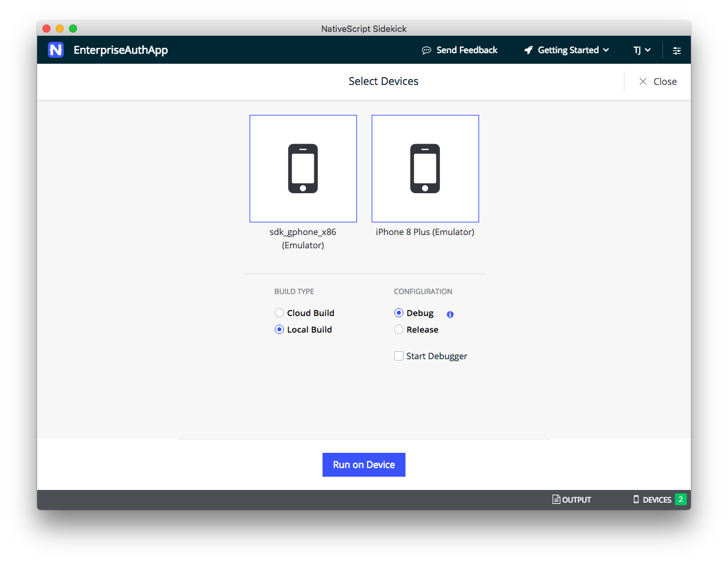This screenshot has width=728, height=563.
Task: Select the Local Build option
Action: click(x=279, y=330)
